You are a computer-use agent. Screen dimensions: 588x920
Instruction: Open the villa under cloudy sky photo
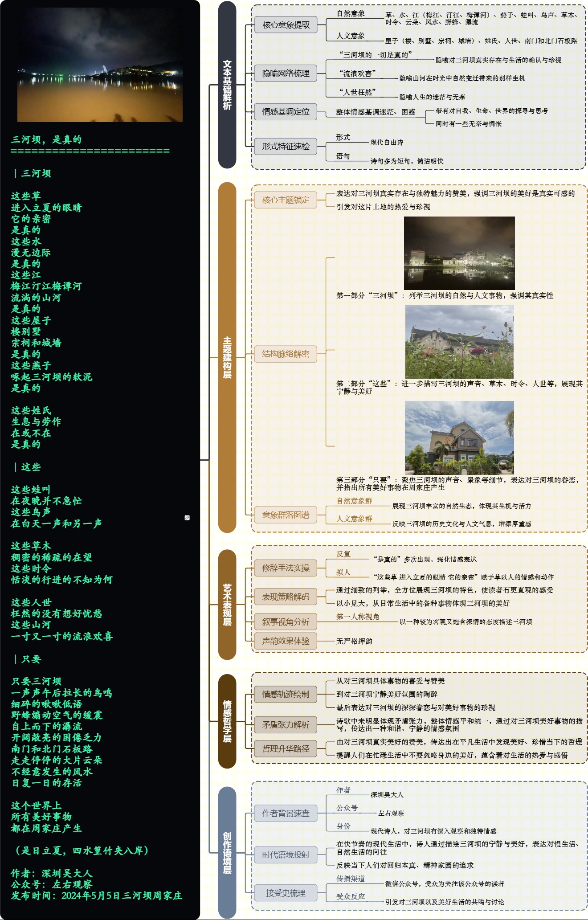[459, 438]
